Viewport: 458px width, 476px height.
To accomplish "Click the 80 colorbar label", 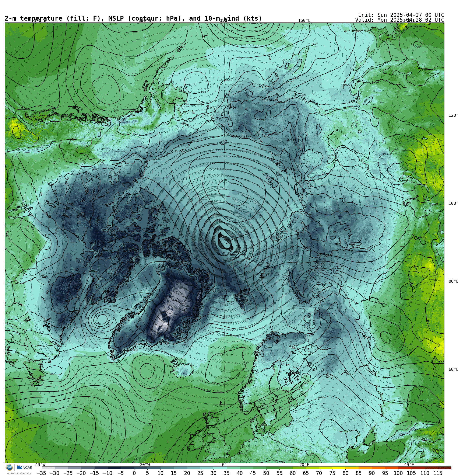I will 345,473.
